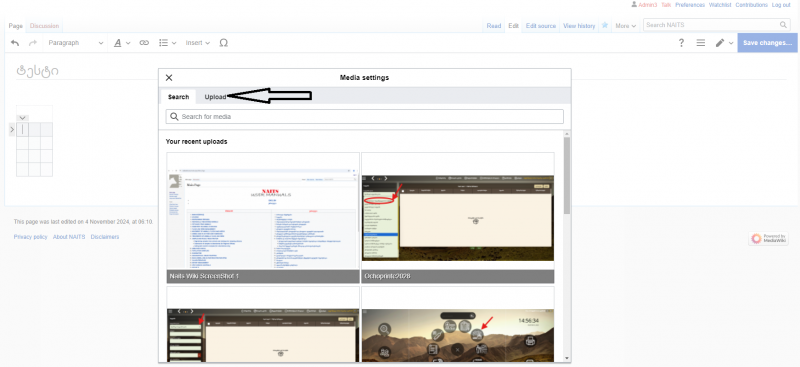
Task: Go to the Read view tab
Action: (x=493, y=26)
